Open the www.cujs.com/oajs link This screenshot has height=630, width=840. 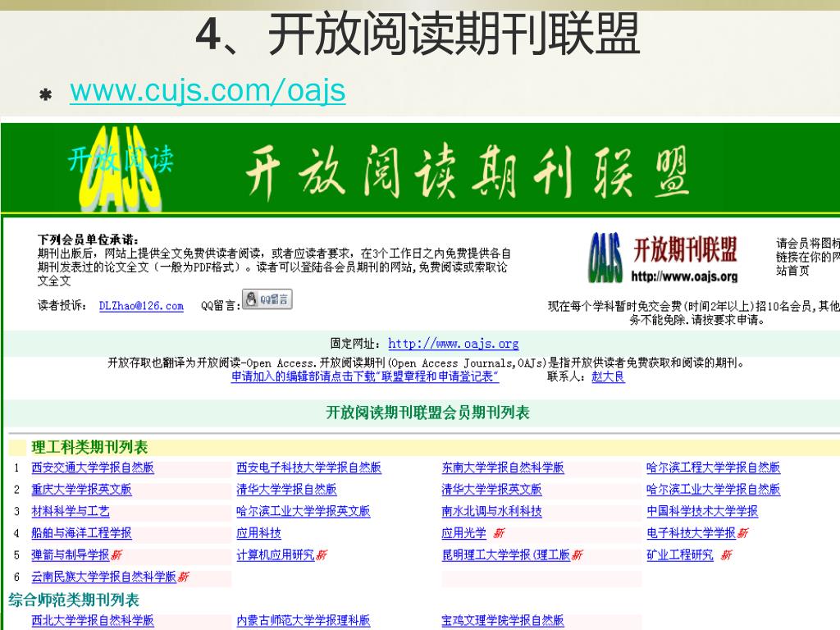pyautogui.click(x=208, y=90)
